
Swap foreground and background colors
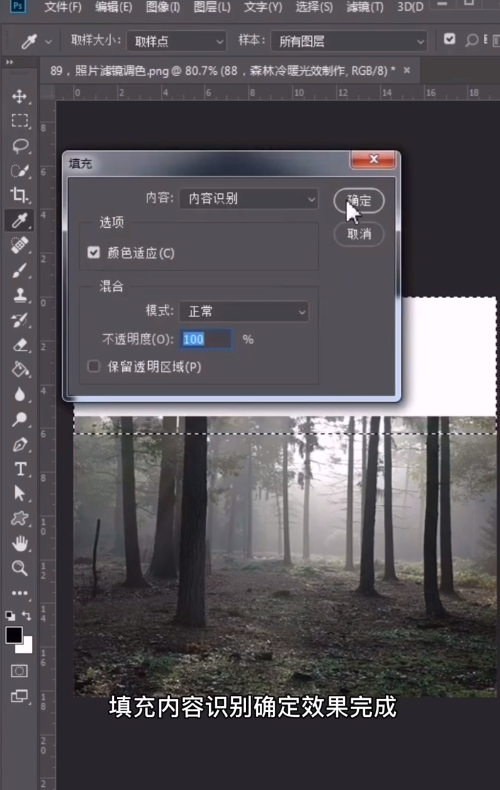(27, 615)
